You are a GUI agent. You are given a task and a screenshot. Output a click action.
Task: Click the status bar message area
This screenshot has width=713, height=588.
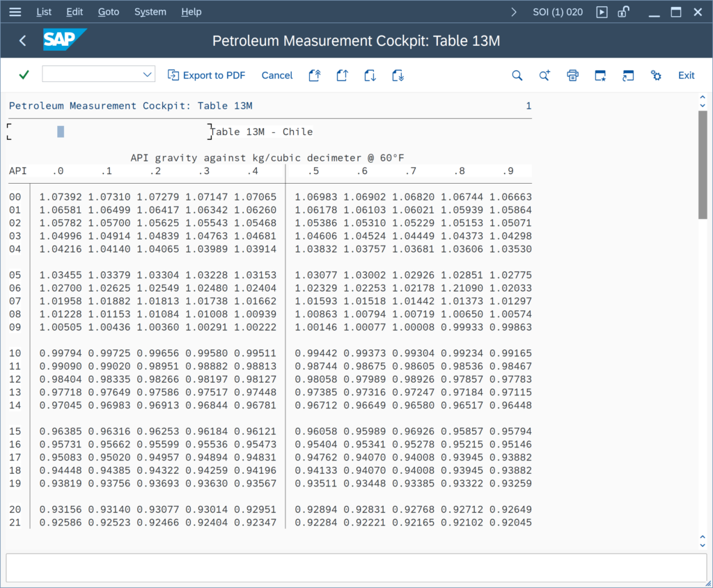356,568
